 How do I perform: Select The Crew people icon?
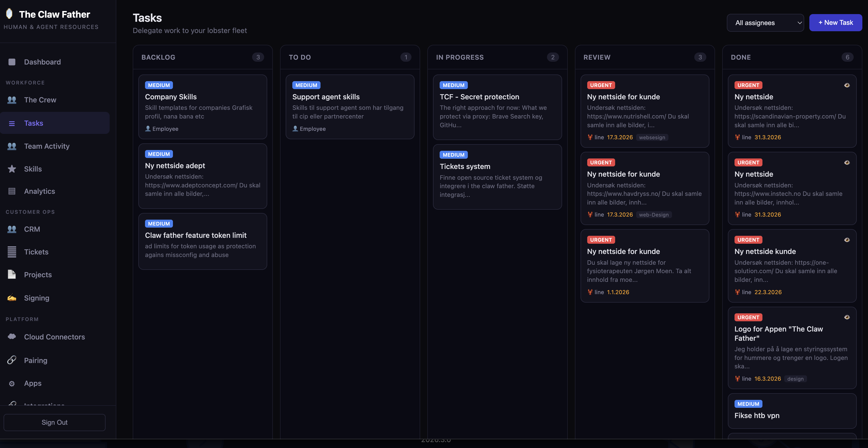point(12,100)
